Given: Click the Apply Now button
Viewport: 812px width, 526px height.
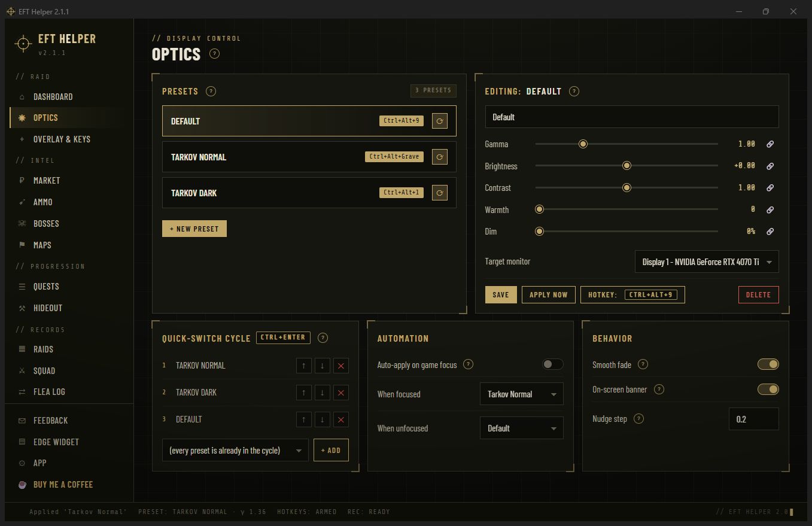Looking at the screenshot, I should [549, 294].
